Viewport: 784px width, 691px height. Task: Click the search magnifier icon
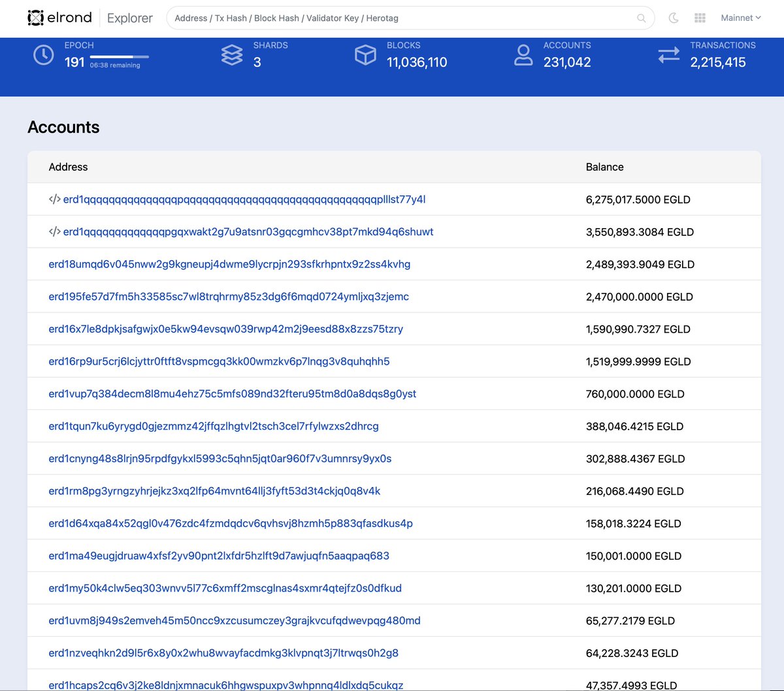641,18
